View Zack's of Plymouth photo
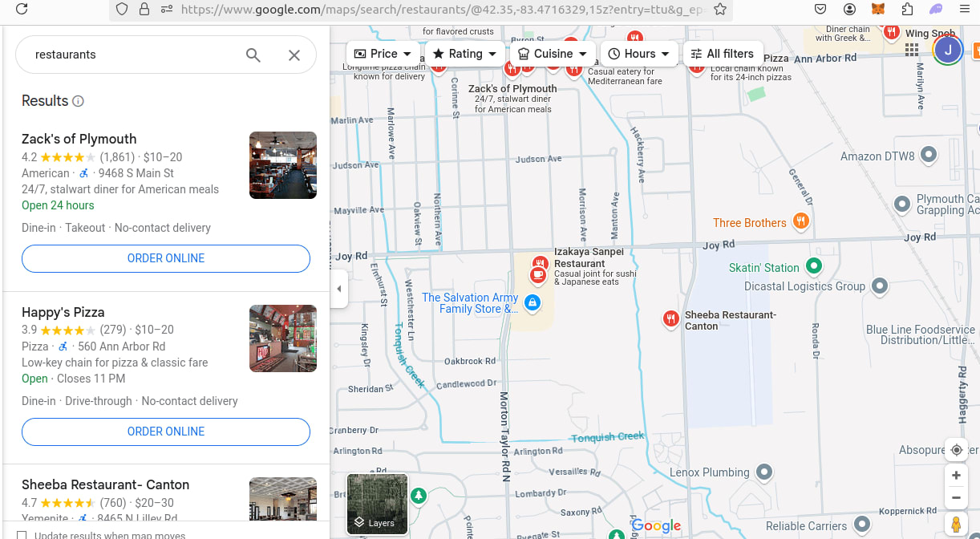Screen dimensions: 980x539 pyautogui.click(x=283, y=165)
